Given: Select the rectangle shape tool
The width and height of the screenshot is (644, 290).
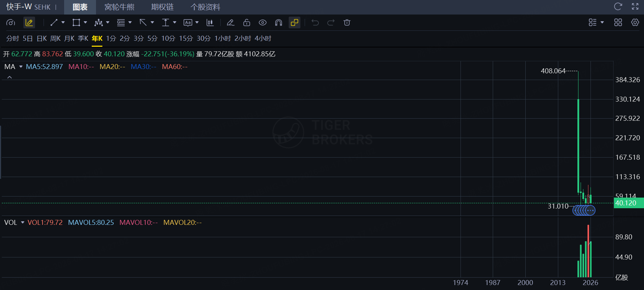Looking at the screenshot, I should coord(76,23).
